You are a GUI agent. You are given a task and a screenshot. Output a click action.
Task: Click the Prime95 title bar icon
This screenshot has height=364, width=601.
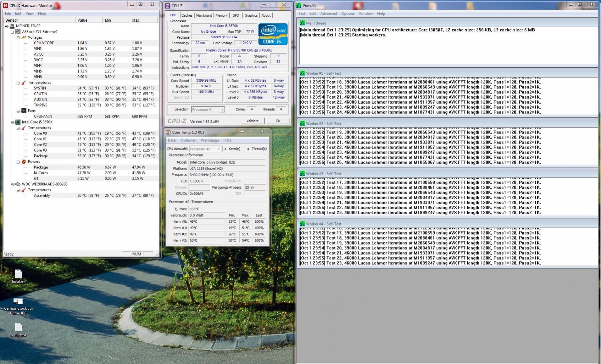click(x=298, y=5)
